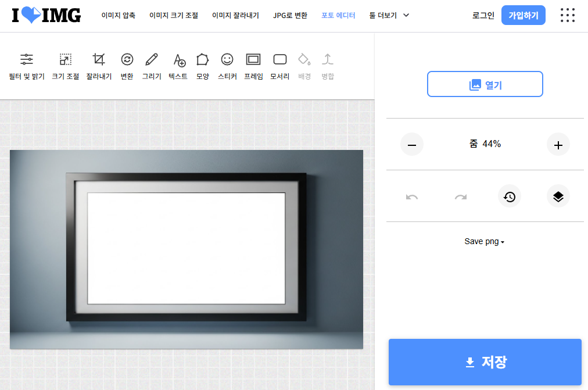The height and width of the screenshot is (390, 588).
Task: Open the 프레임 frame tool
Action: tap(253, 64)
